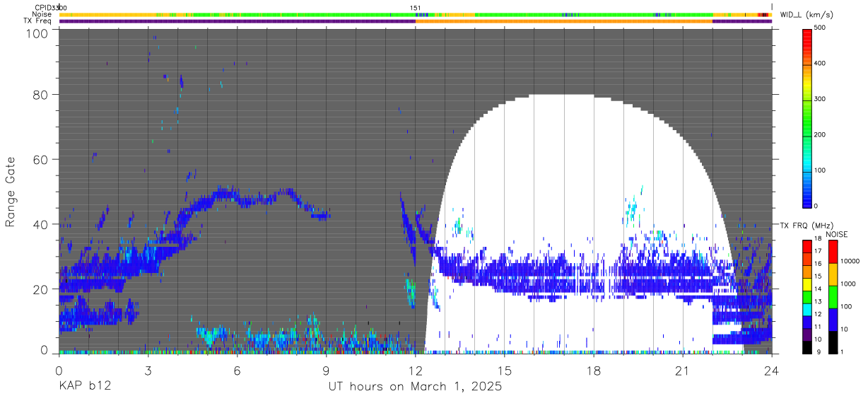Click the '6' hour tick on the UT axis

click(x=237, y=370)
